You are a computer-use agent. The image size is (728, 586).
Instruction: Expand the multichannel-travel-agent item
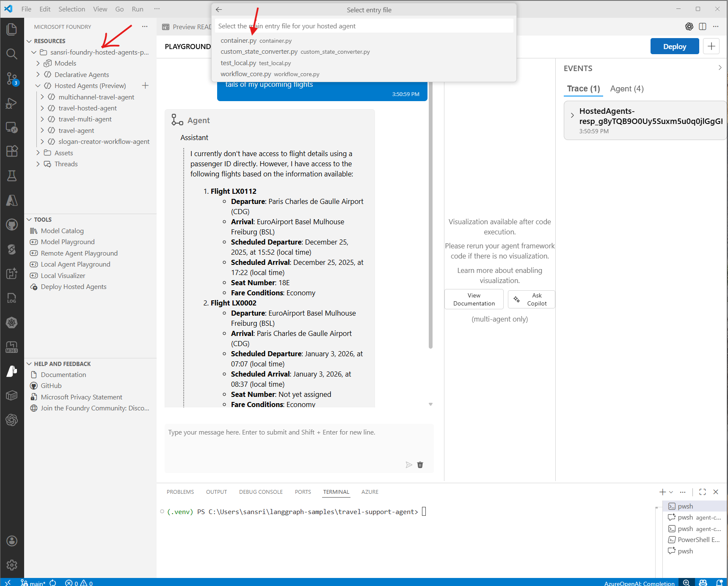(42, 97)
